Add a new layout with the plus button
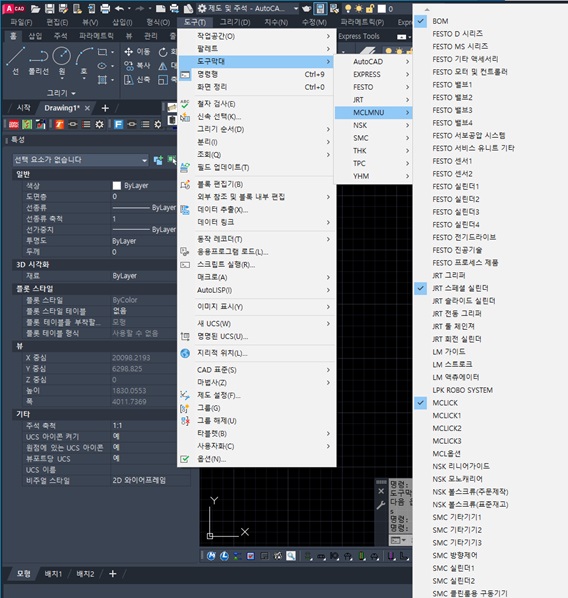Screen dimensions: 568x598 coord(113,574)
